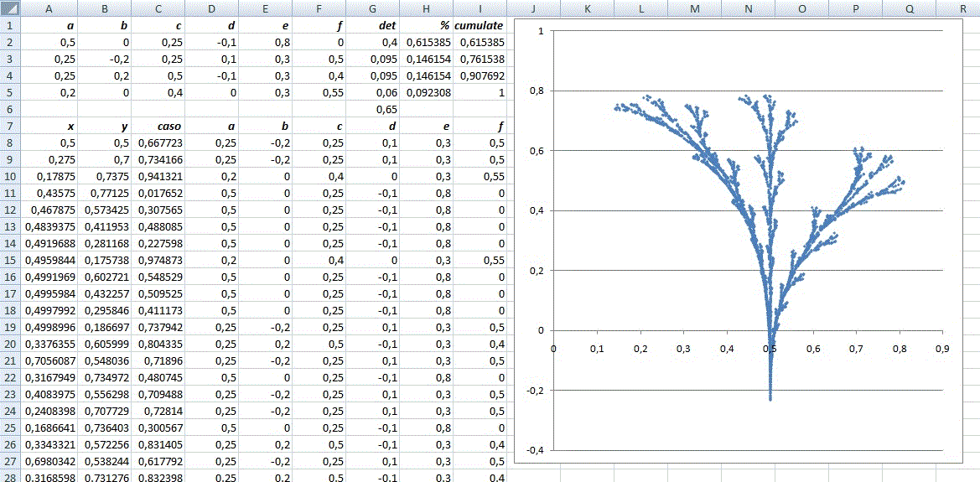Click cell with value 0,667723
980x482 pixels.
[x=158, y=144]
